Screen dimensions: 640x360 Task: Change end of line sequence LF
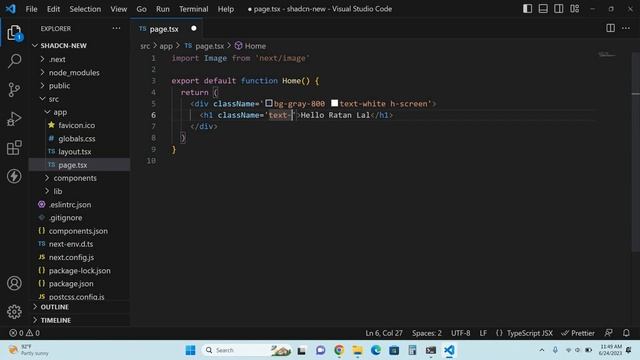(483, 333)
